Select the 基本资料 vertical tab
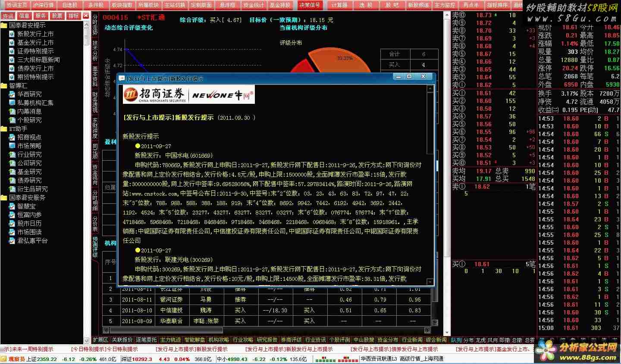 point(95,77)
